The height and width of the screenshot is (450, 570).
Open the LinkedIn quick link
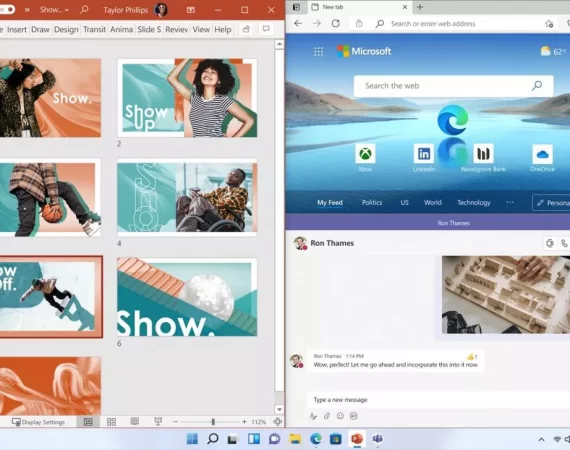point(424,158)
